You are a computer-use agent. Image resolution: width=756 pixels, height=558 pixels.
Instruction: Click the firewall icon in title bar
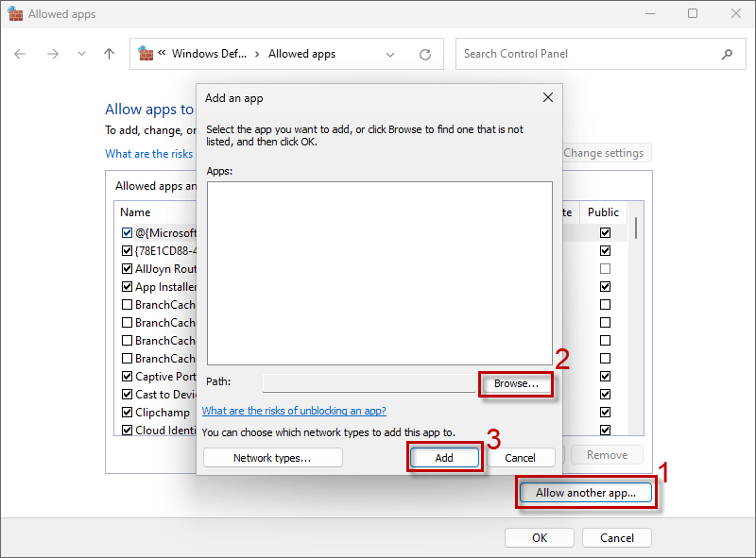point(15,13)
